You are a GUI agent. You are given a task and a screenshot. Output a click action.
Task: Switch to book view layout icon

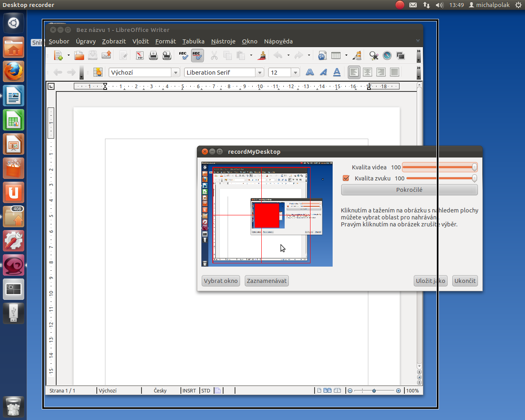click(x=337, y=390)
